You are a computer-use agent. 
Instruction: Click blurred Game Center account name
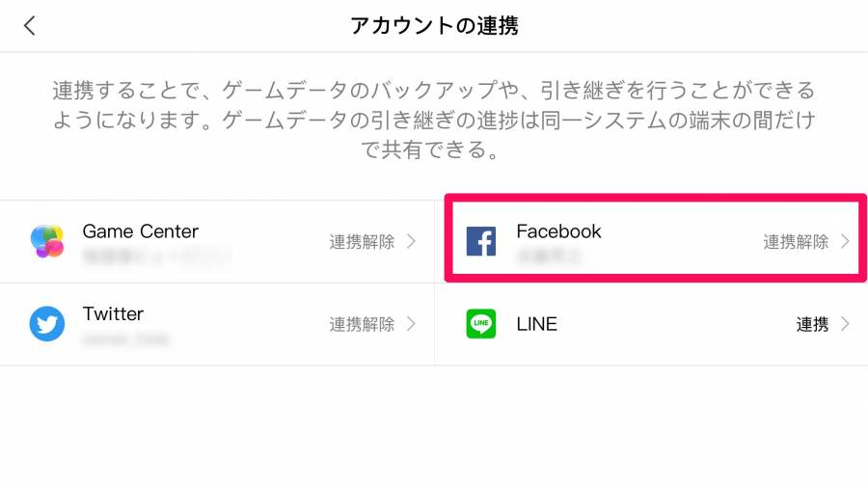pos(156,257)
